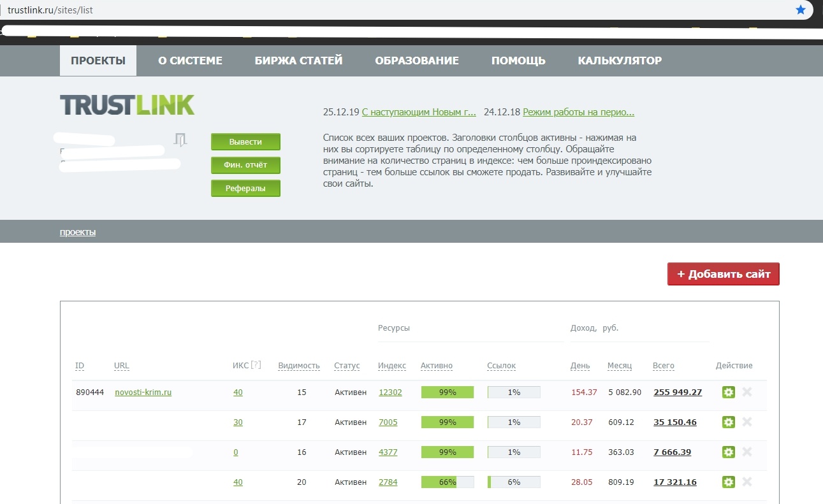Open settings gear for the 35 150.46 row
The image size is (823, 504).
[x=729, y=422]
